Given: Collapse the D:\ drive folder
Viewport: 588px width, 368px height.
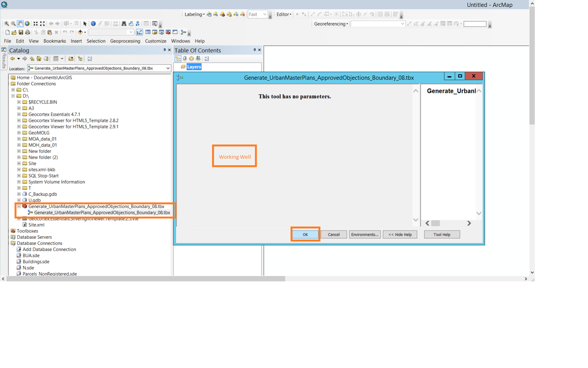Looking at the screenshot, I should pyautogui.click(x=13, y=96).
